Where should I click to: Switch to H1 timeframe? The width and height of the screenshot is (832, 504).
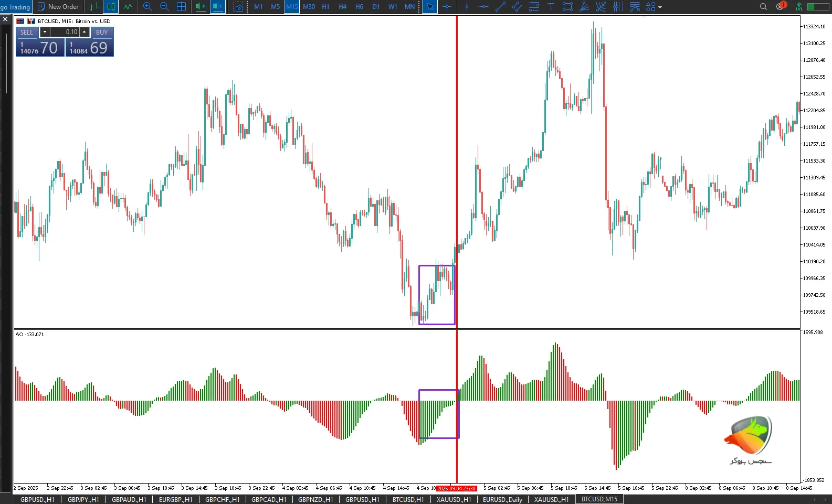pyautogui.click(x=325, y=7)
